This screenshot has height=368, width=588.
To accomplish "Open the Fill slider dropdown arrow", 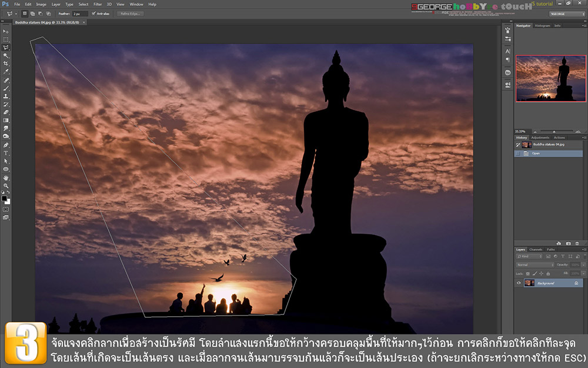I will (583, 273).
